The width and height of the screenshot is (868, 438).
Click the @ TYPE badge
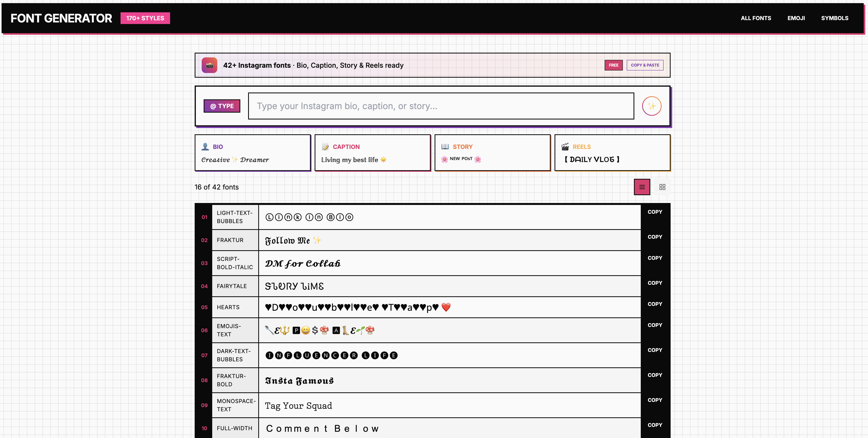tap(222, 106)
